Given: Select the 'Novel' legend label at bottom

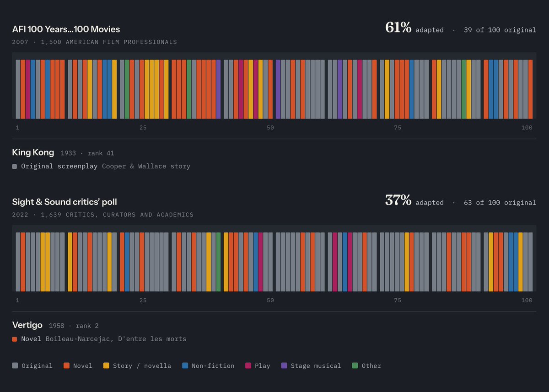Looking at the screenshot, I should (83, 366).
